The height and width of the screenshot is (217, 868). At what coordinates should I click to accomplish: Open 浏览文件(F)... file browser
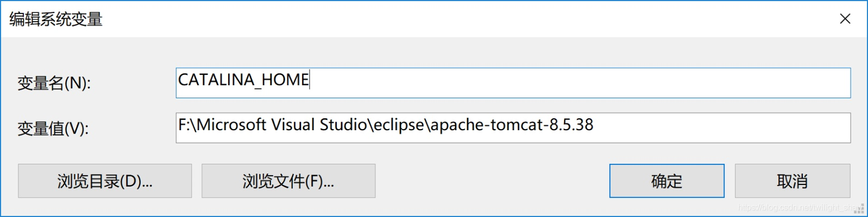point(288,181)
